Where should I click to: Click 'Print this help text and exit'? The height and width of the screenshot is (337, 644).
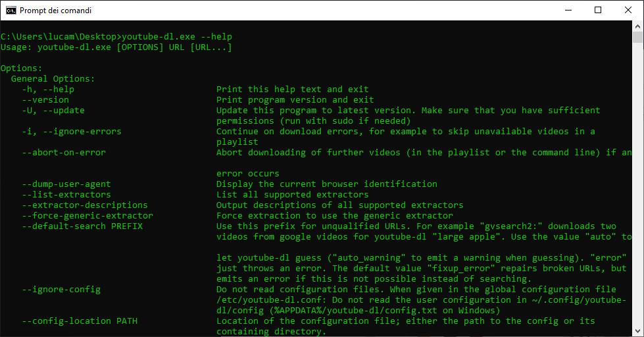293,89
